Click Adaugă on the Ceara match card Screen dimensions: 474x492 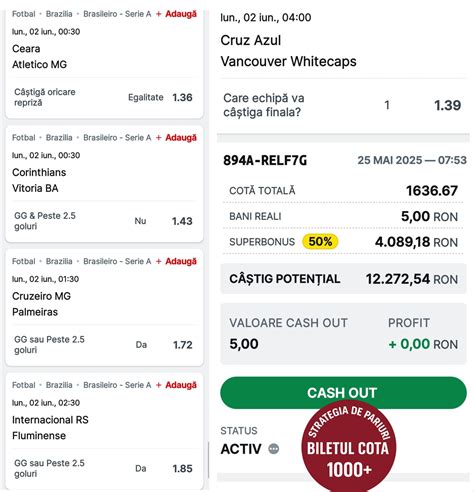(x=176, y=14)
